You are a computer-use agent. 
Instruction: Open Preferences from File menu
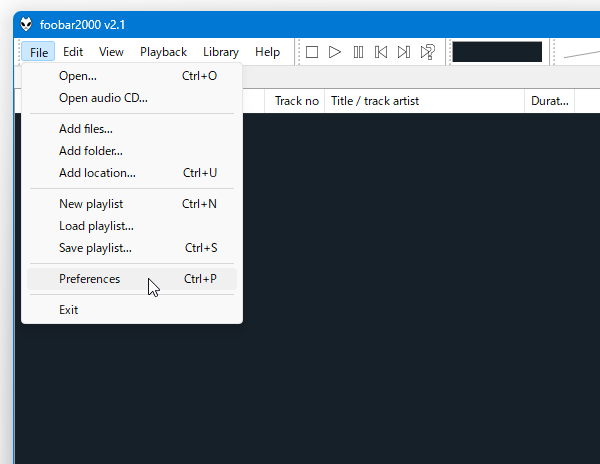coord(132,279)
